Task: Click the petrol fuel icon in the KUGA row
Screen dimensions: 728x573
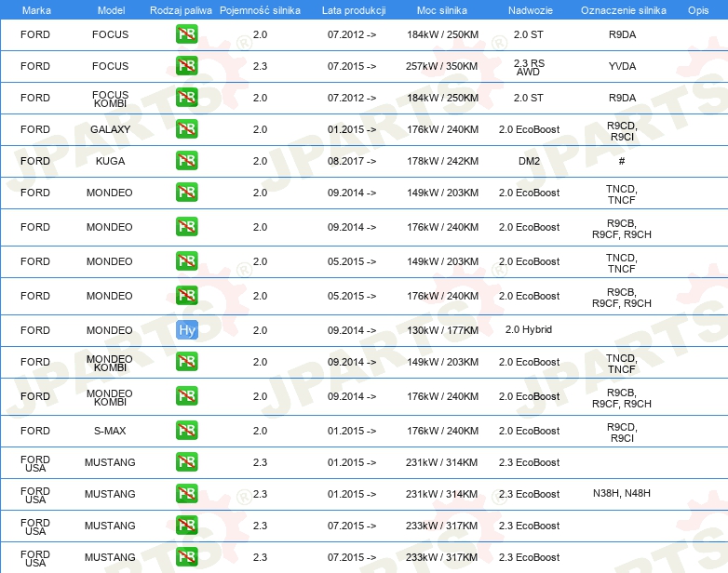Action: [186, 161]
